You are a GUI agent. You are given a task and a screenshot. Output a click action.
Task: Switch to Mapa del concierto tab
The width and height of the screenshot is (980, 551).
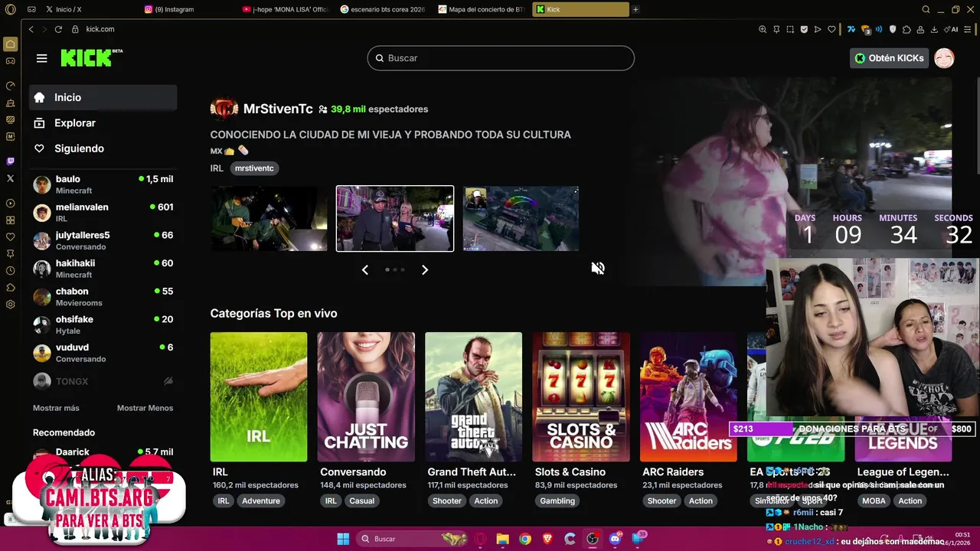pos(482,9)
